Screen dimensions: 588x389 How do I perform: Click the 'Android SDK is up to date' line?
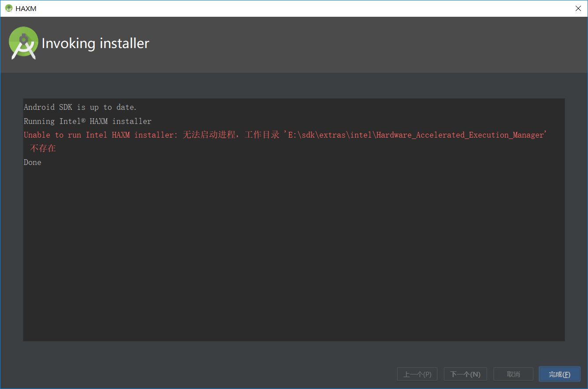tap(79, 107)
